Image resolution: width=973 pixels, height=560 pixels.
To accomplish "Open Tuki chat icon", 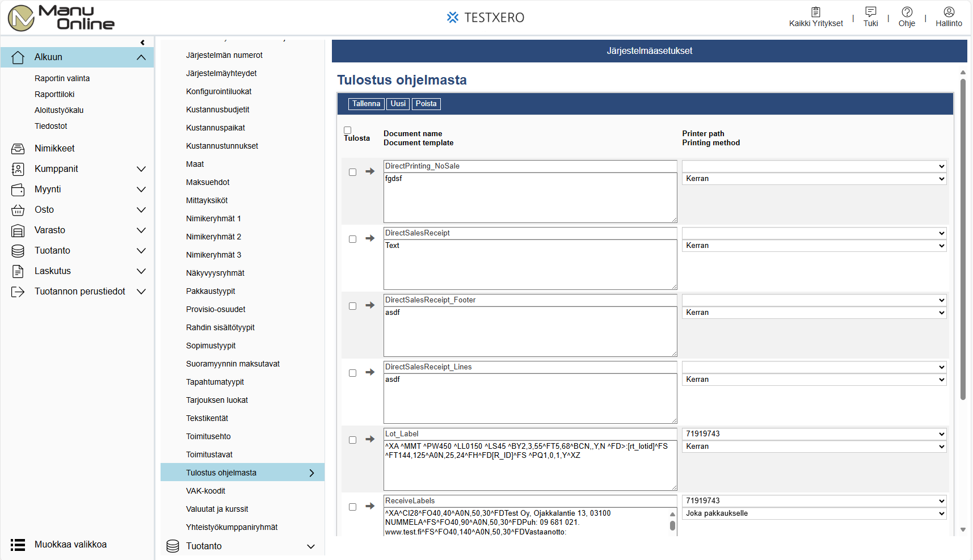I will [871, 11].
